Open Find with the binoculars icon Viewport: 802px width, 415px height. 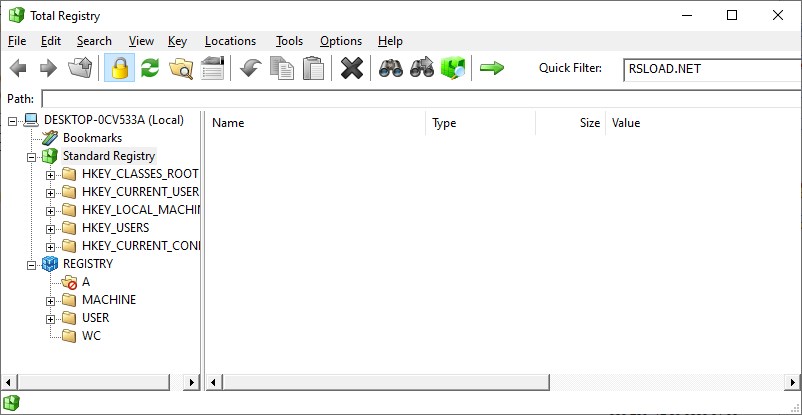[391, 68]
